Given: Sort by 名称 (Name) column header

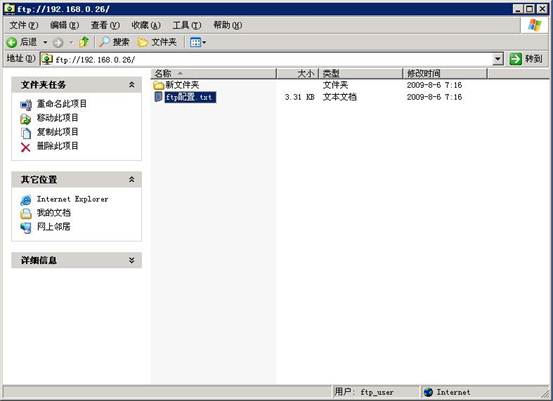Looking at the screenshot, I should (x=214, y=73).
